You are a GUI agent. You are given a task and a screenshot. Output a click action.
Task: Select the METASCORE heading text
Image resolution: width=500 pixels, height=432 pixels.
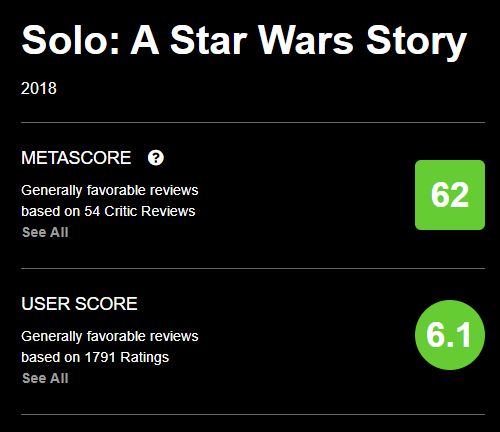point(76,158)
